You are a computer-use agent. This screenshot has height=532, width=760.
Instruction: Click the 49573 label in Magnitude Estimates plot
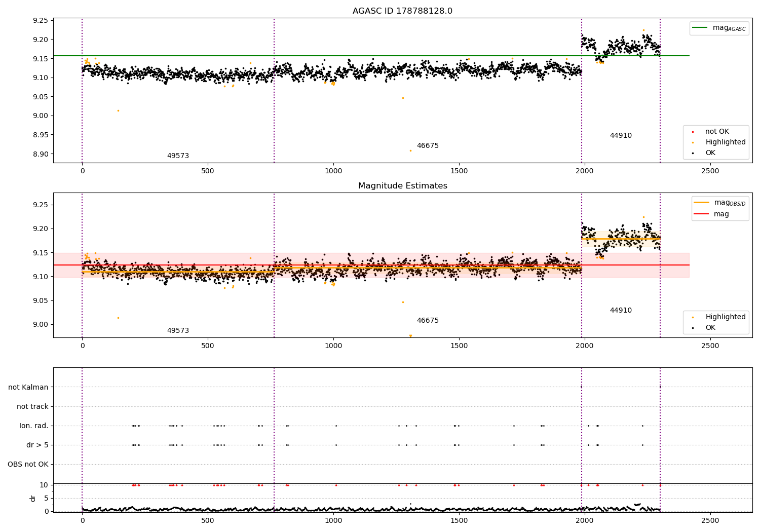[178, 331]
